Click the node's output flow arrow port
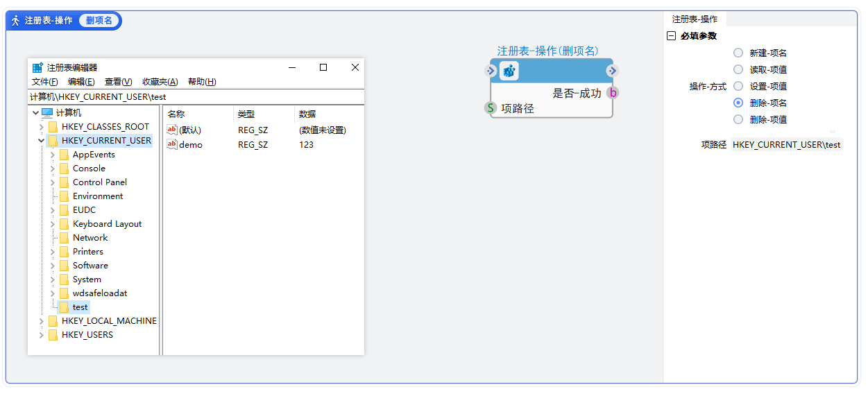This screenshot has height=396, width=868. (x=612, y=71)
